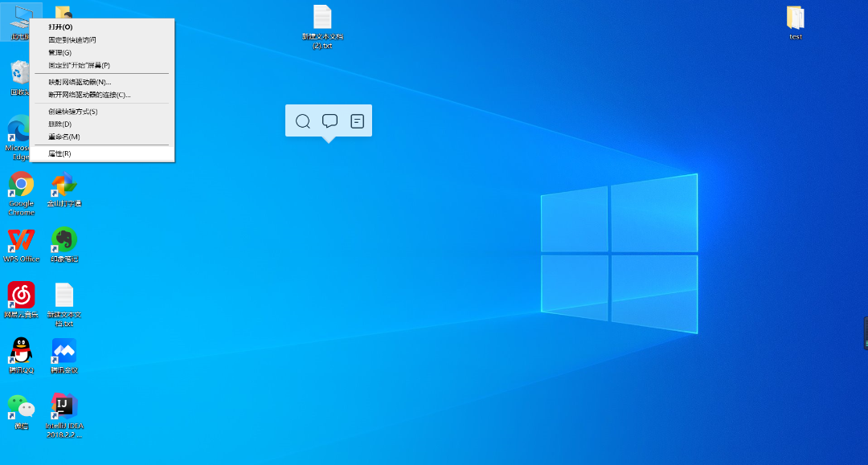Select the IntelliJ IDEA 2018.2.2 shortcut
This screenshot has height=465, width=868.
(64, 415)
